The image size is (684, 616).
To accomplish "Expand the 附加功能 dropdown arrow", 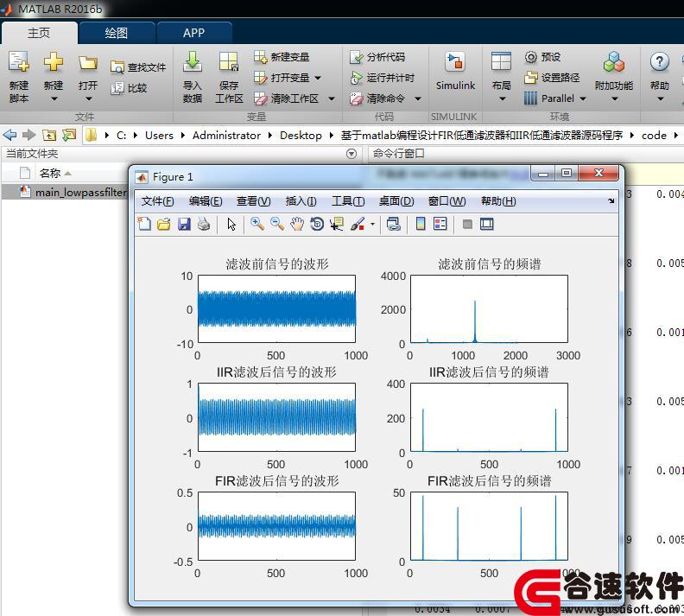I will [x=614, y=99].
